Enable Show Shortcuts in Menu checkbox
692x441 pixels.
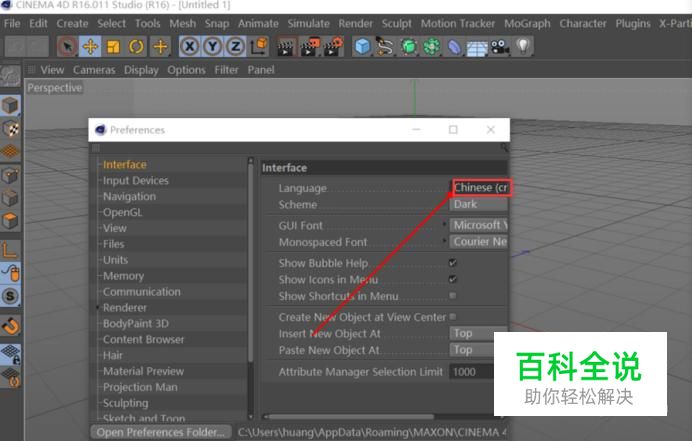pyautogui.click(x=453, y=295)
